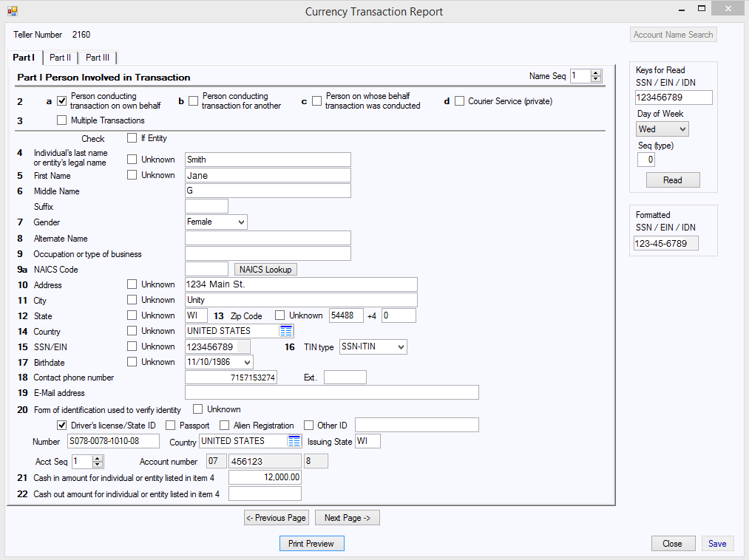Viewport: 749px width, 560px height.
Task: Uncheck Driver's license/State ID
Action: tap(61, 425)
